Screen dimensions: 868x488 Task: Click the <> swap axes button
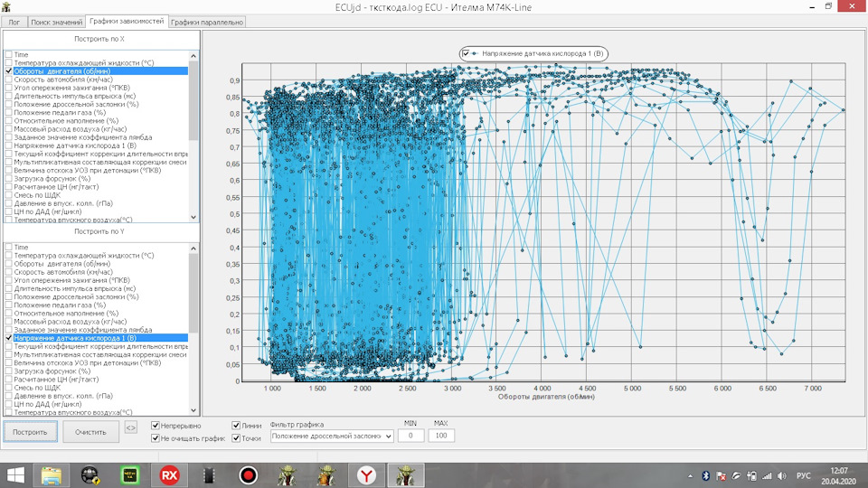(130, 428)
